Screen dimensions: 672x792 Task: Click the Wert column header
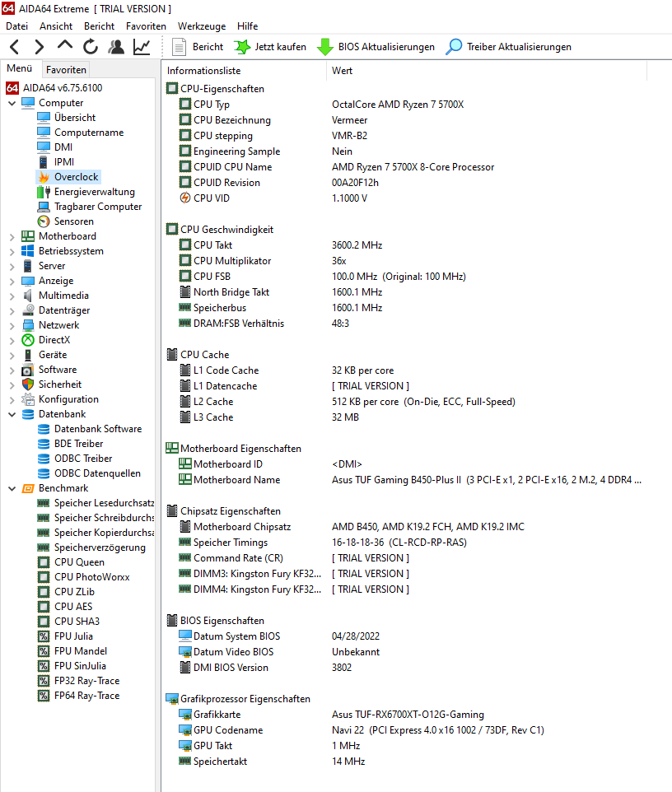click(x=487, y=71)
